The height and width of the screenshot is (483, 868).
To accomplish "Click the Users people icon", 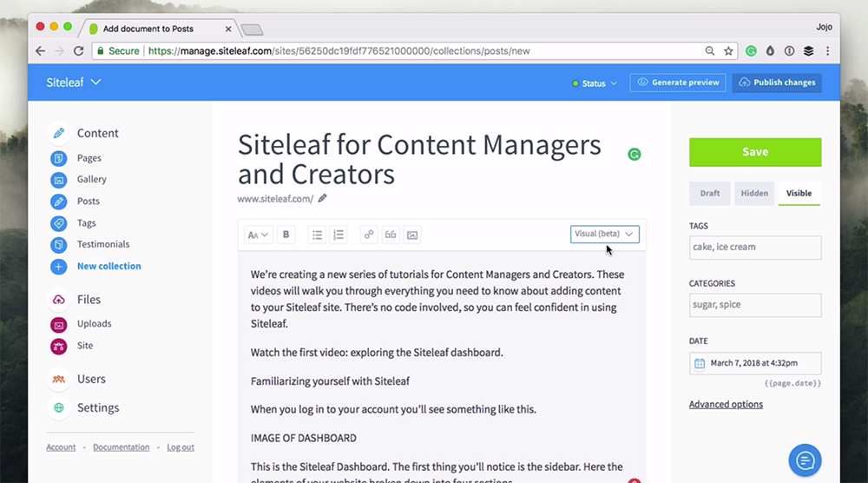I will pos(59,379).
